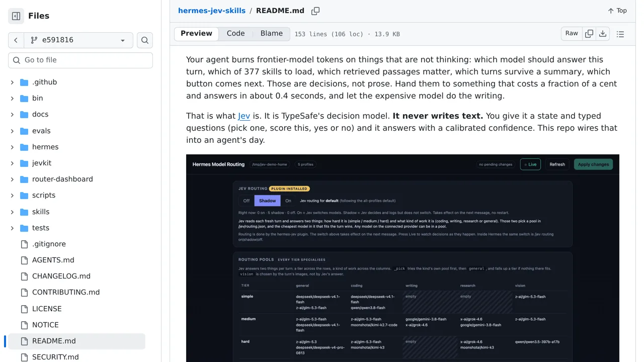Copy the README.md file path

click(x=315, y=11)
